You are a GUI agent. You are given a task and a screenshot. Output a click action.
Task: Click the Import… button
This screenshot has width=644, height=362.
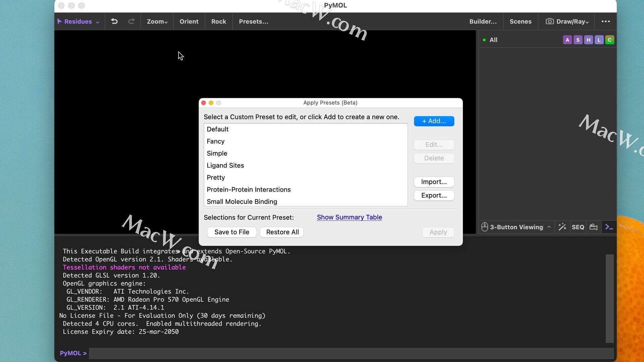point(434,182)
